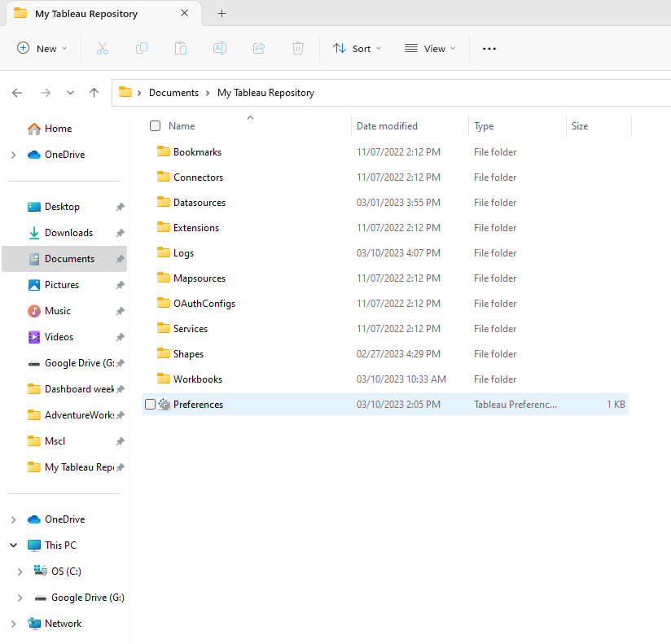
Task: Expand the OS (C:) drive node
Action: pyautogui.click(x=20, y=572)
